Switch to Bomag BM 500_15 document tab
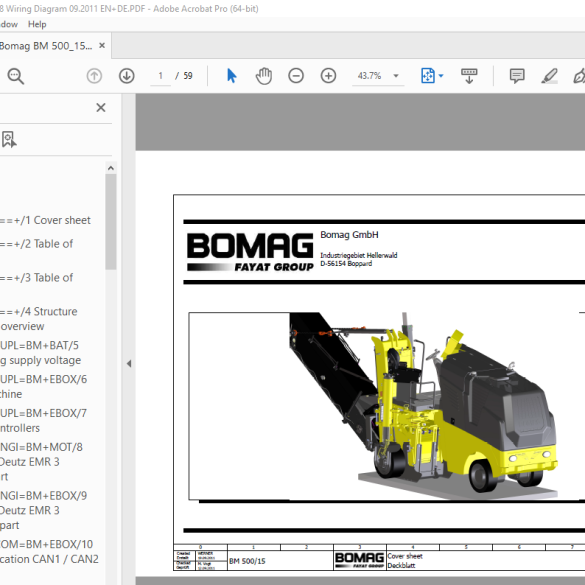This screenshot has height=585, width=585. pos(46,46)
